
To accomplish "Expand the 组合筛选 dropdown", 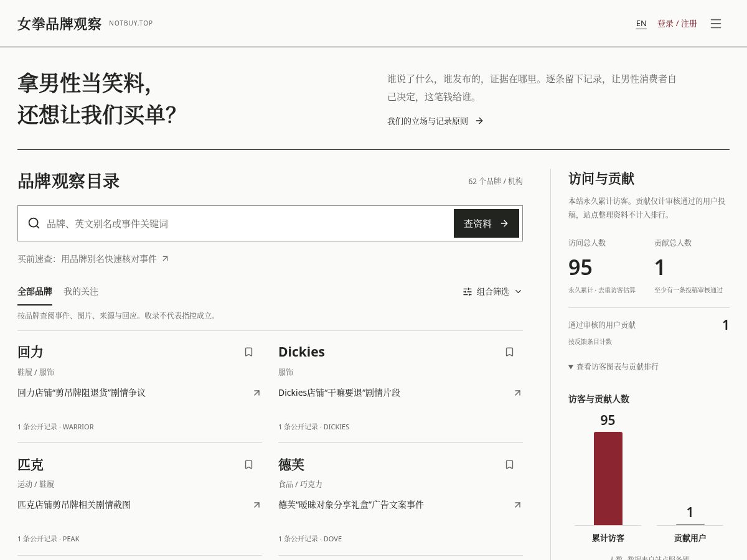I will [492, 291].
